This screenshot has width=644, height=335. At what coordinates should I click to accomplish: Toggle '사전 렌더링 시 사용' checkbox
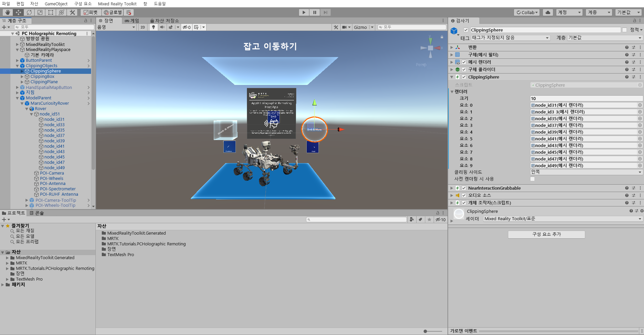click(x=532, y=179)
